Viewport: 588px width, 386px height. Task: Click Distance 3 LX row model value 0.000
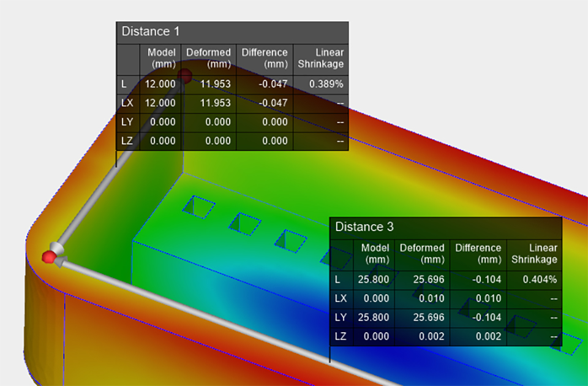[377, 298]
